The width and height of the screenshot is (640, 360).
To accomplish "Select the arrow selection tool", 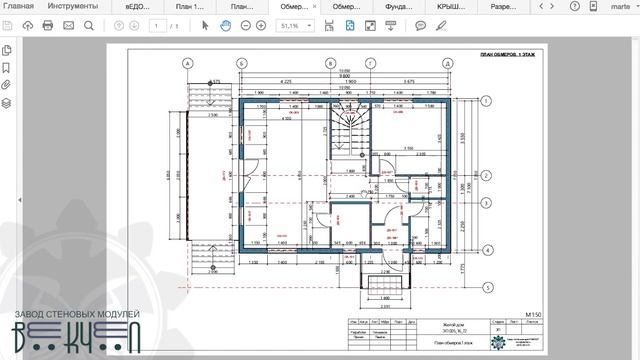I will 205,26.
